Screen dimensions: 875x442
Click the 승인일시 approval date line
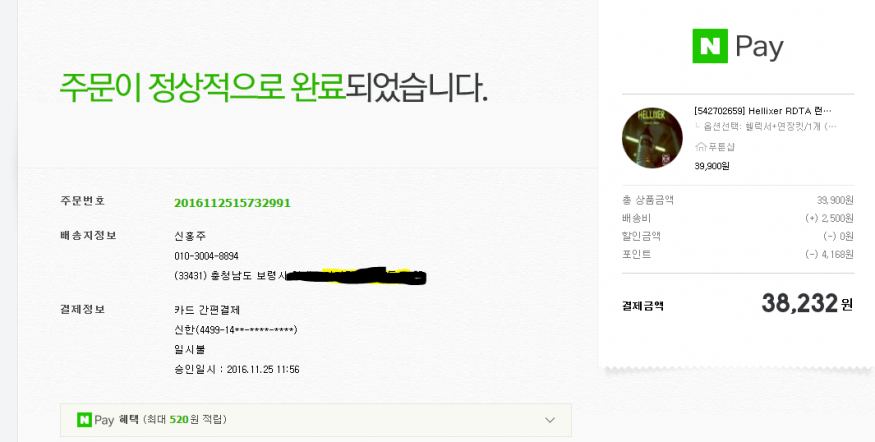click(236, 369)
